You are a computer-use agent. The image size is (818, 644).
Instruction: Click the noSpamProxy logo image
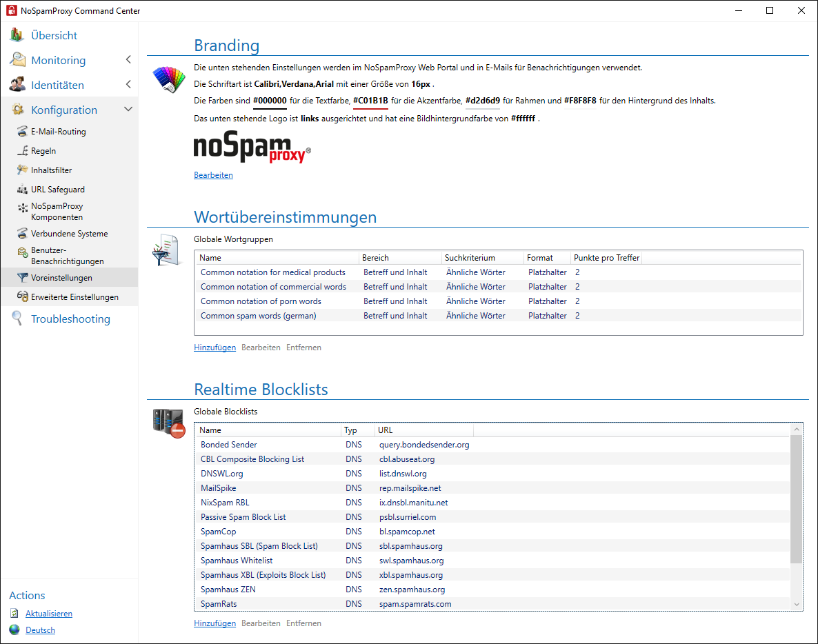click(252, 147)
